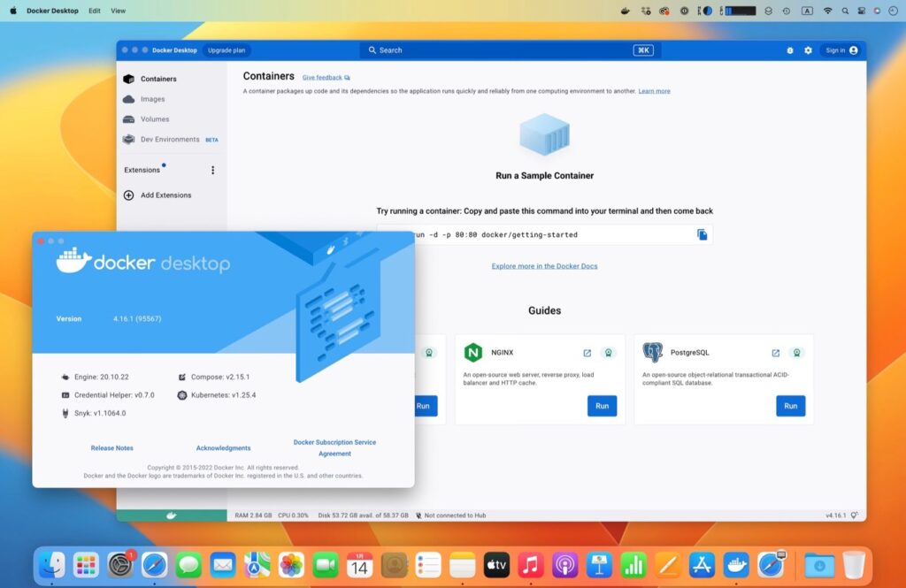
Task: Run the NGINX guide container
Action: [x=602, y=406]
